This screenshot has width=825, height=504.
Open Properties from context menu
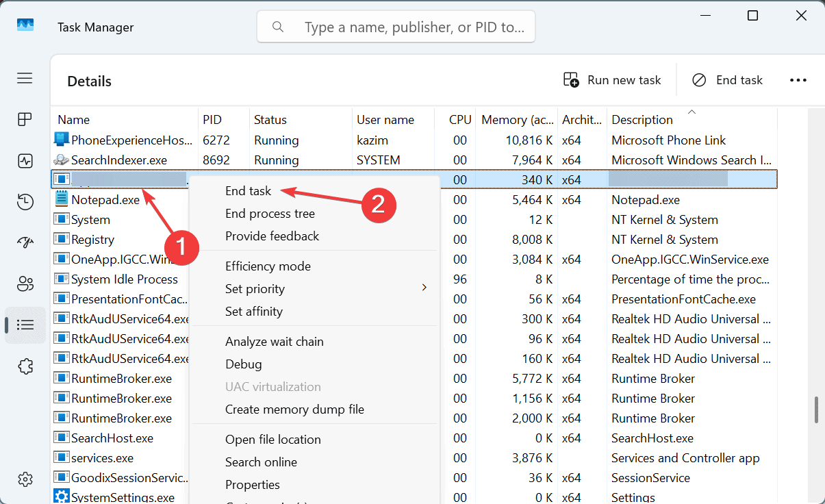(x=252, y=485)
